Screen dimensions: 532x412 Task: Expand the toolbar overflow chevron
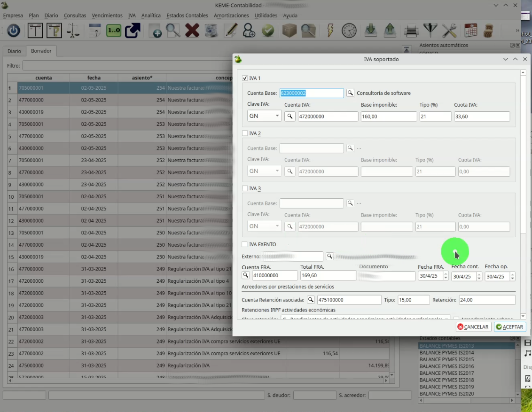pyautogui.click(x=517, y=31)
